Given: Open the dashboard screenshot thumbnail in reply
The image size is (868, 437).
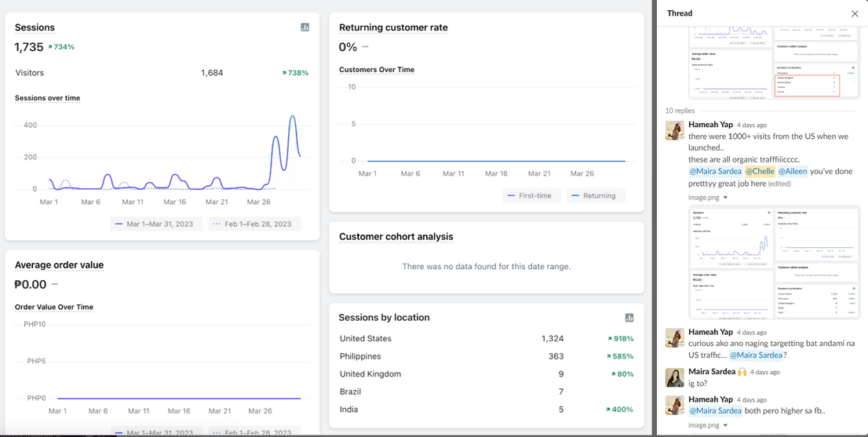Looking at the screenshot, I should [774, 262].
